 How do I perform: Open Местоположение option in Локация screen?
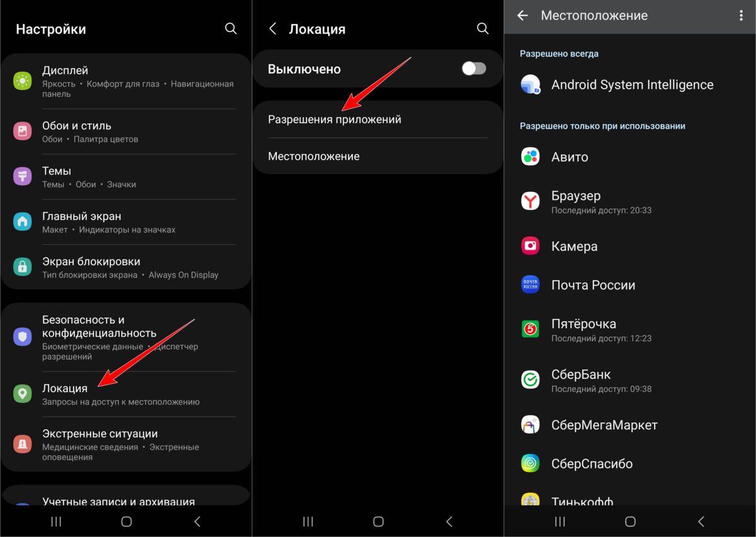click(x=378, y=156)
